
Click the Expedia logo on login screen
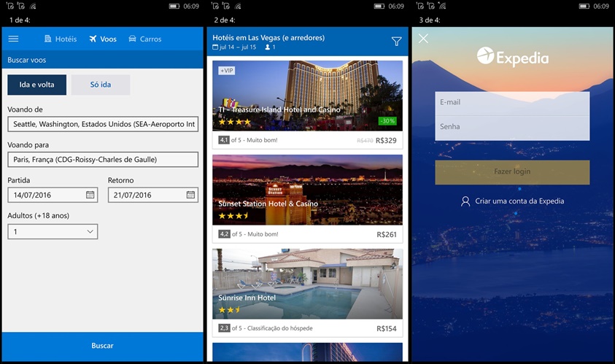[x=513, y=57]
